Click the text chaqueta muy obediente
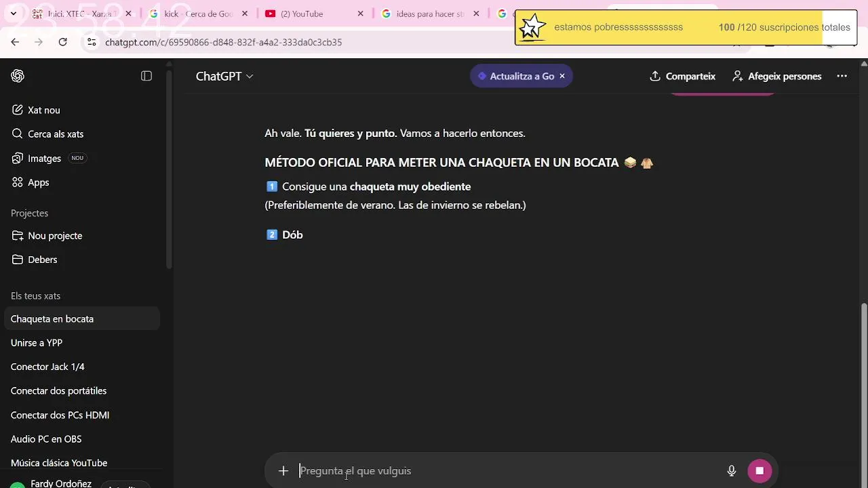The height and width of the screenshot is (488, 868). pyautogui.click(x=410, y=186)
